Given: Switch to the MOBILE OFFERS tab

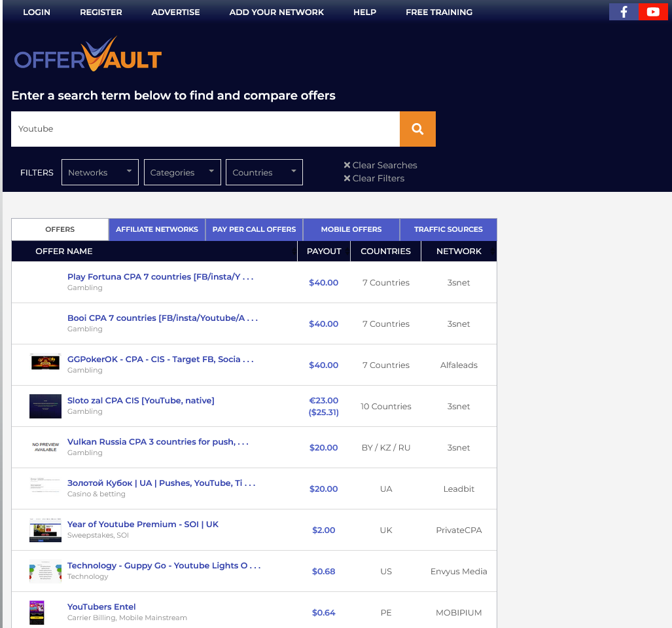Looking at the screenshot, I should (x=351, y=229).
